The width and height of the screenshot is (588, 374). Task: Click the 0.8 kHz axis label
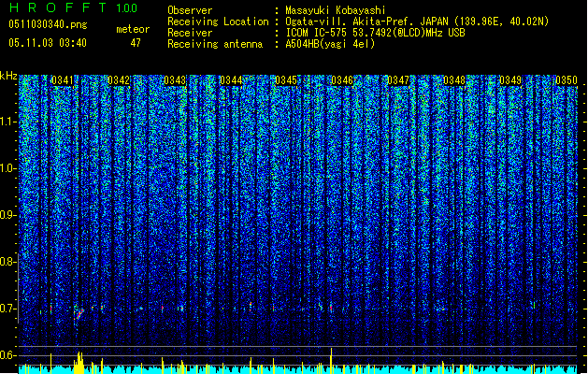(x=8, y=262)
